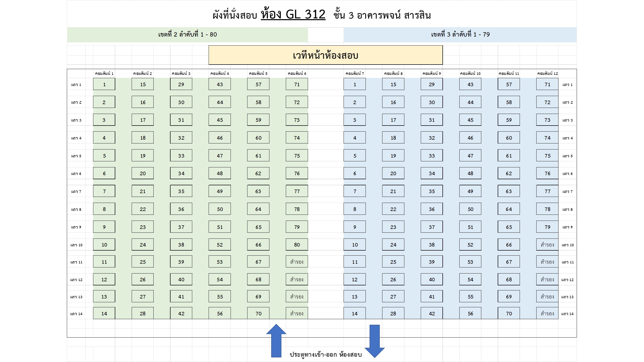Select the blue เขตที่ 3 ลำดับที่ 1 - 79 header
This screenshot has height=362, width=644.
coord(460,35)
